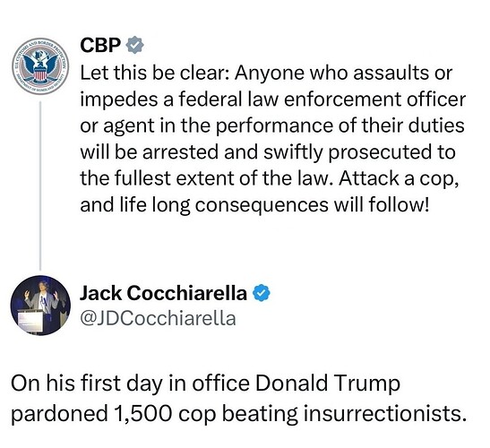
Task: Open the CBP seal profile avatar
Action: pyautogui.click(x=40, y=65)
